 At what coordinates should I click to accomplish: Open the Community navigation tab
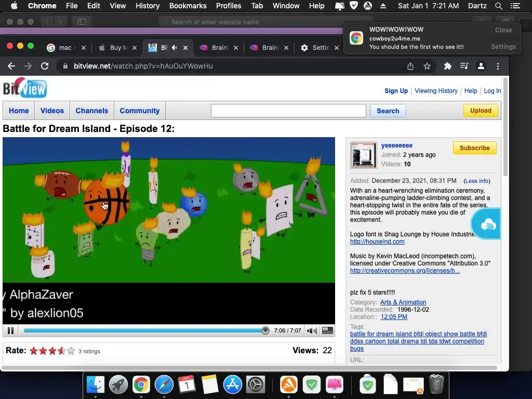coord(139,111)
